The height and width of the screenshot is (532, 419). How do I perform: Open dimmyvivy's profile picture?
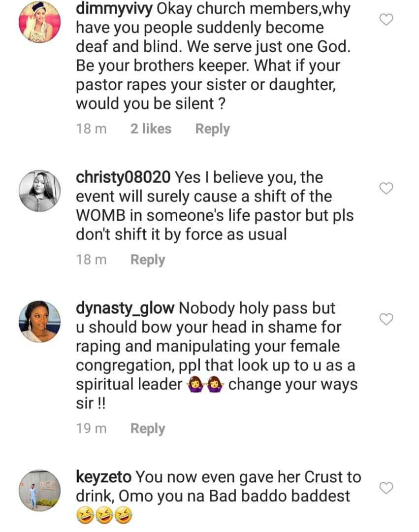39,22
